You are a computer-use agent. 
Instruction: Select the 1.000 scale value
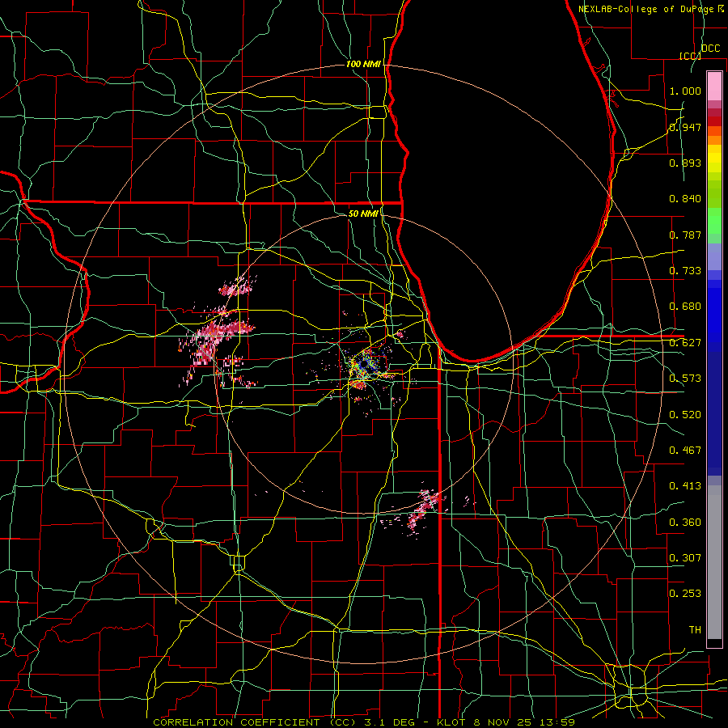(685, 91)
